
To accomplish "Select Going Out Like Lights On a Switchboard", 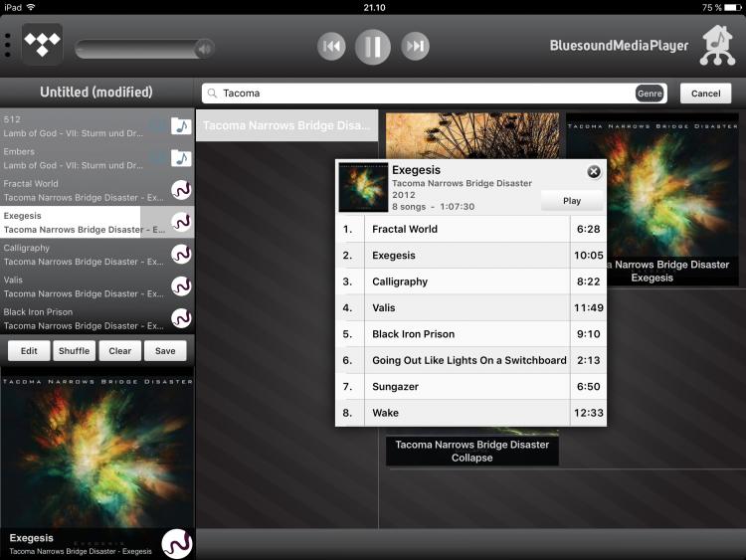I will pyautogui.click(x=471, y=360).
